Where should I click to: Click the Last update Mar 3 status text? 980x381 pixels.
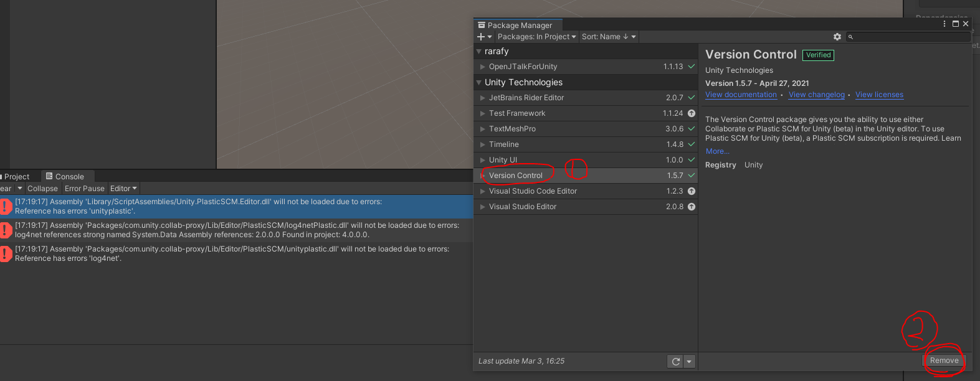[521, 361]
